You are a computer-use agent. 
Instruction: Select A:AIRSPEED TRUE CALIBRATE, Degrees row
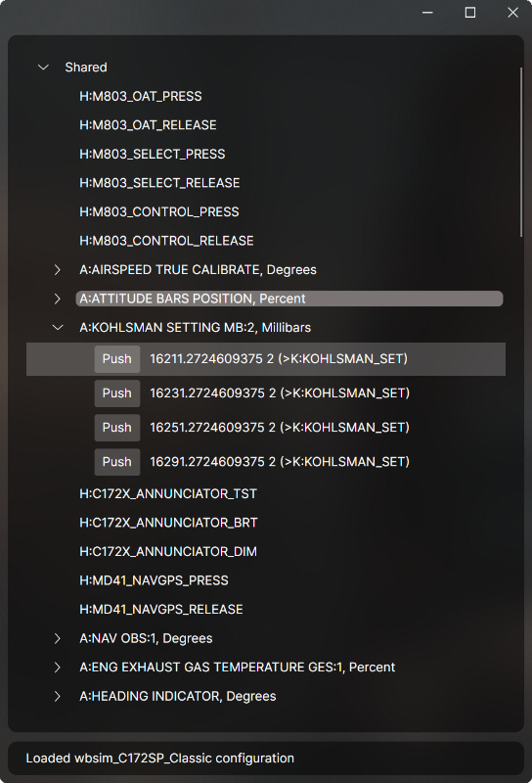click(x=198, y=270)
